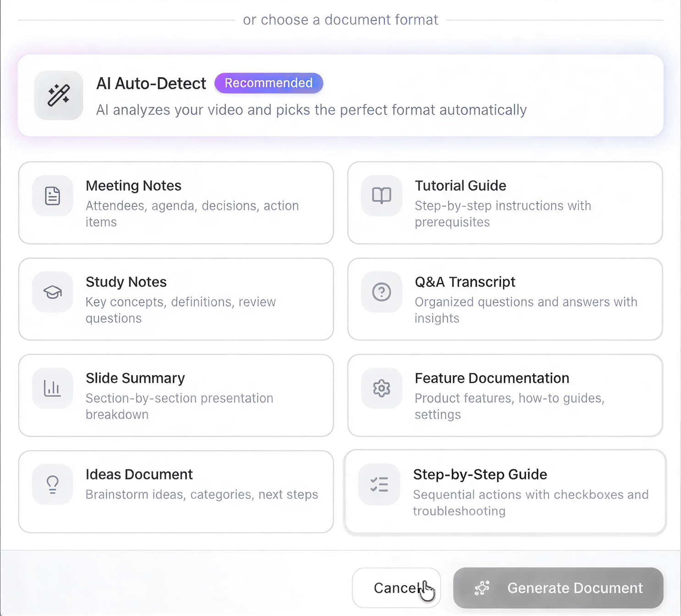The height and width of the screenshot is (616, 681).
Task: Click the magic wand AI Auto-Detect icon
Action: 59,95
